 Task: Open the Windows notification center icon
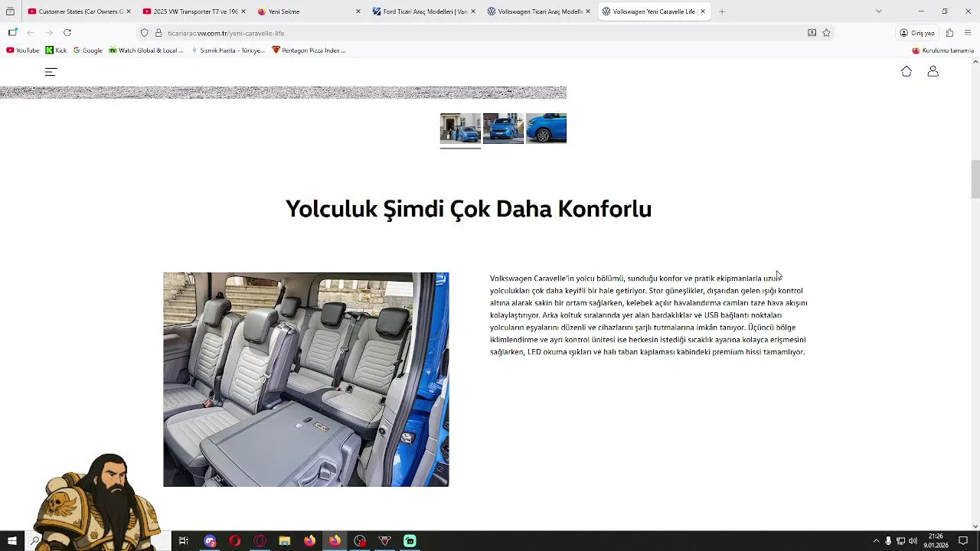(x=963, y=541)
